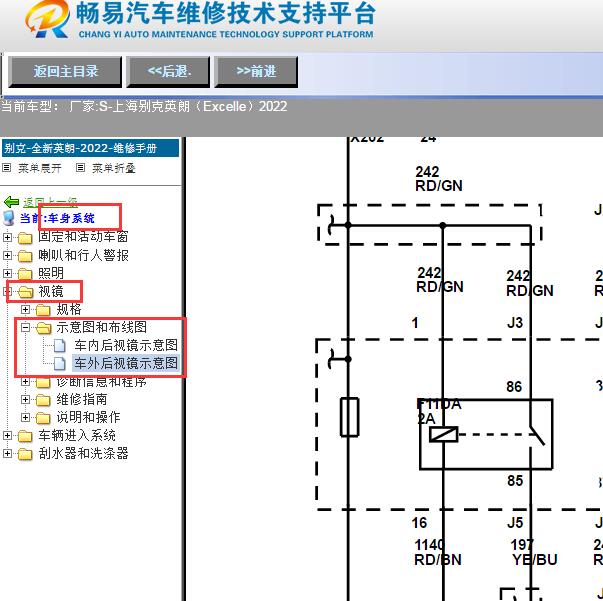Select the 说明和操作 tree item
Screen dimensions: 603x601
point(88,418)
